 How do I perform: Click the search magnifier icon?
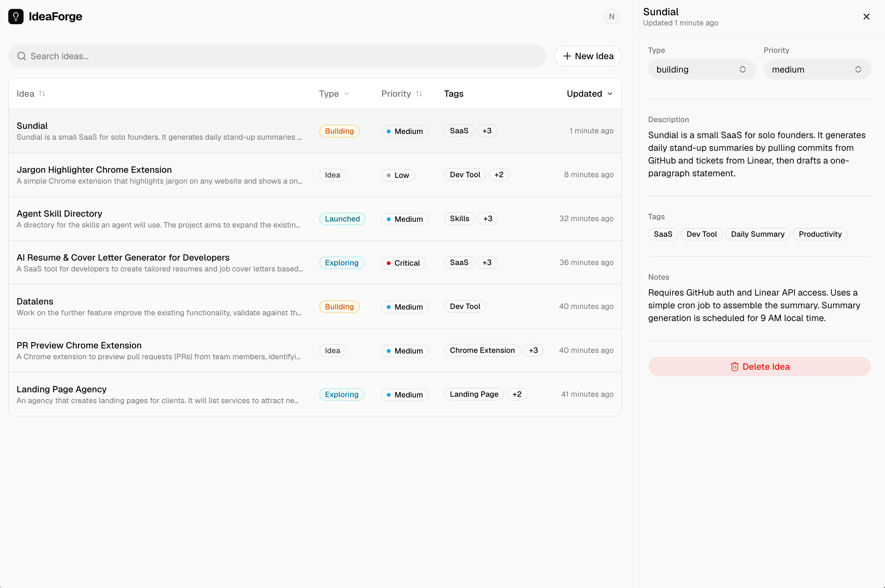point(22,56)
